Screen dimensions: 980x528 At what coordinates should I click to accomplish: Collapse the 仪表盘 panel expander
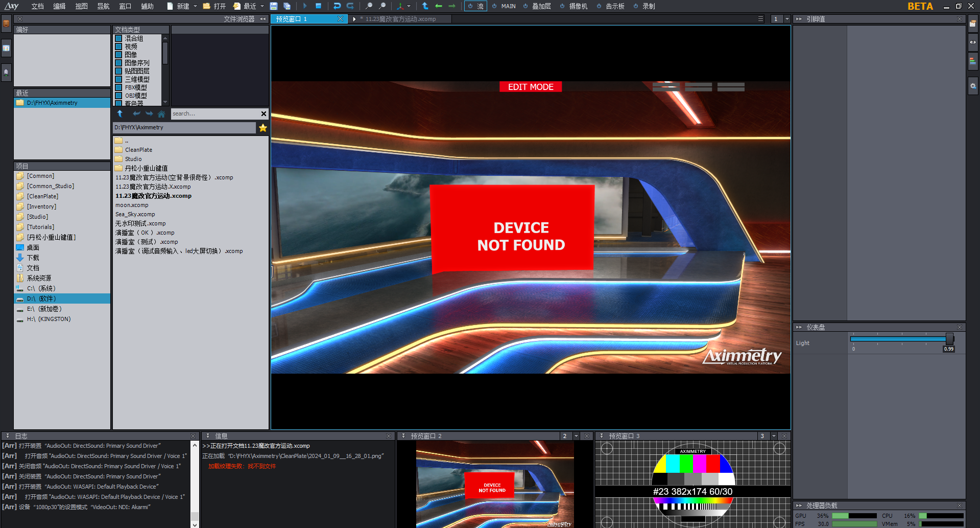[799, 327]
